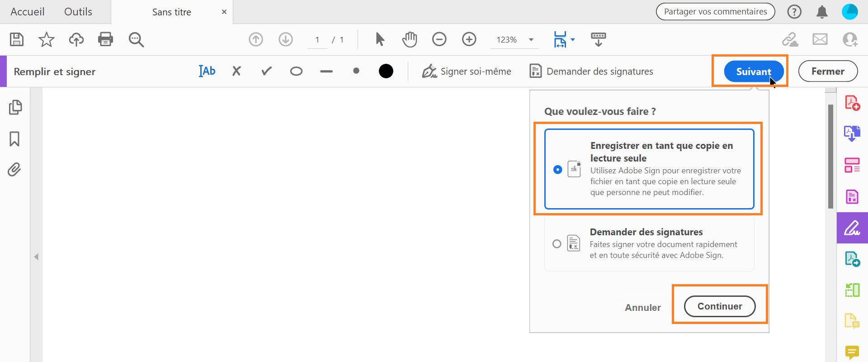The width and height of the screenshot is (868, 362).
Task: Select the circle ellipse tool
Action: pos(297,71)
